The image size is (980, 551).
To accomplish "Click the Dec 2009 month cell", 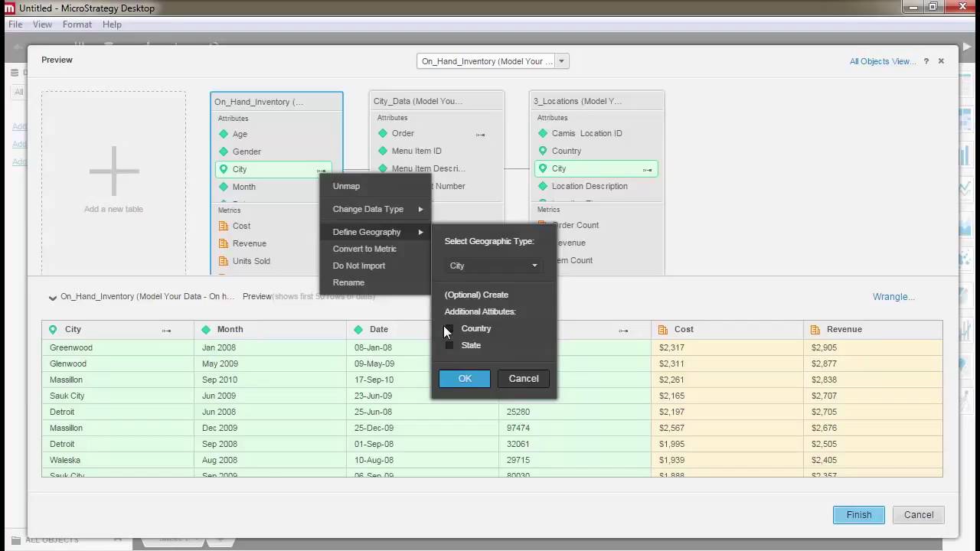I will pos(270,428).
